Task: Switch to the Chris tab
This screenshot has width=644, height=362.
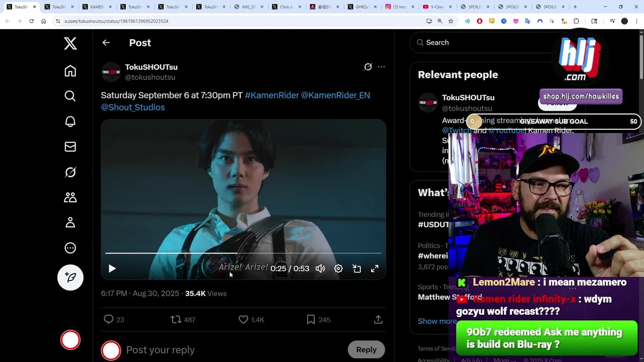Action: click(x=287, y=7)
